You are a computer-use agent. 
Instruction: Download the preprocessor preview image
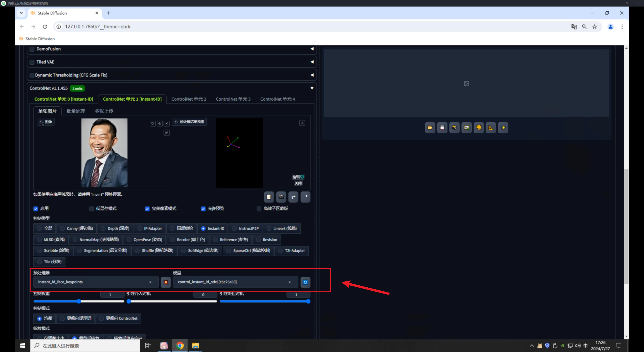[302, 123]
